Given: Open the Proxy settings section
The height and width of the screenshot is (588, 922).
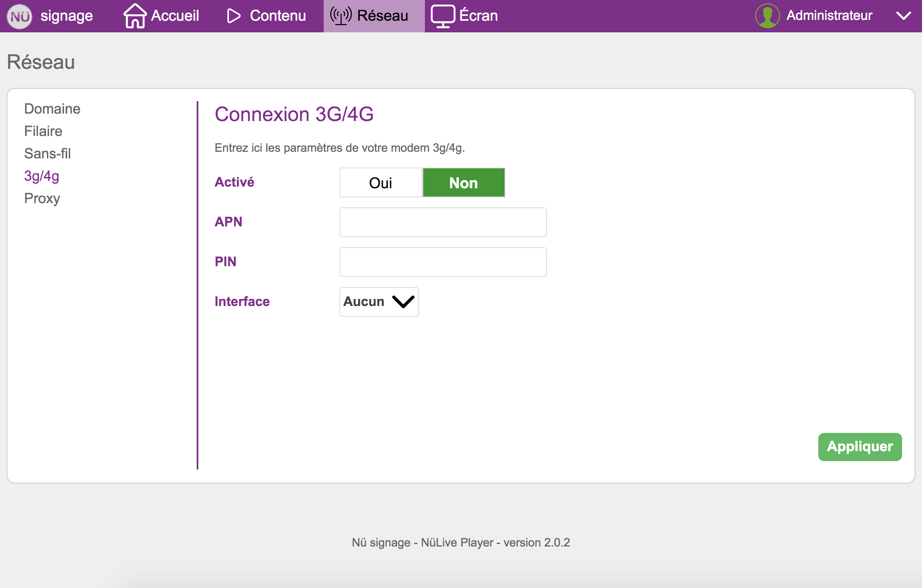Looking at the screenshot, I should click(42, 198).
